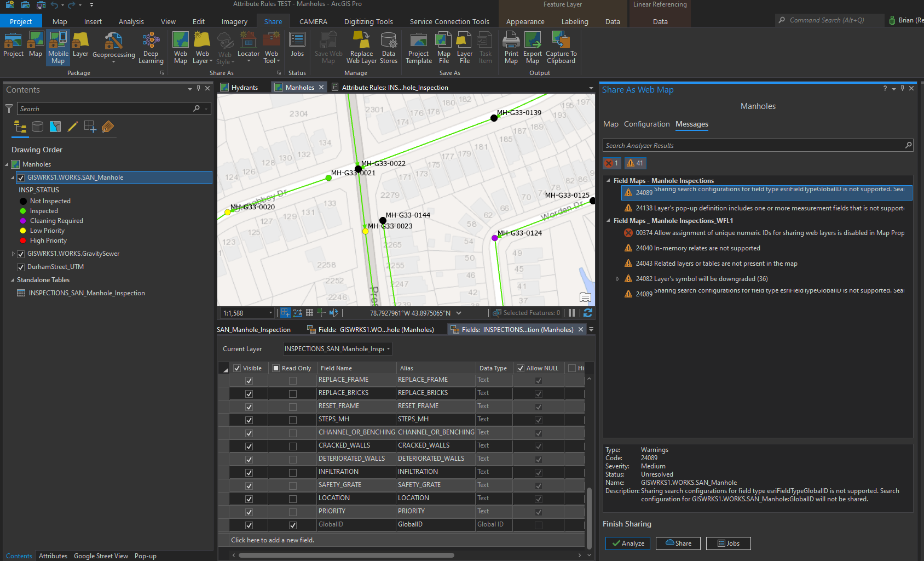Toggle visibility of GISWRKS1.WORKS.GravitySewer layer

pos(21,254)
